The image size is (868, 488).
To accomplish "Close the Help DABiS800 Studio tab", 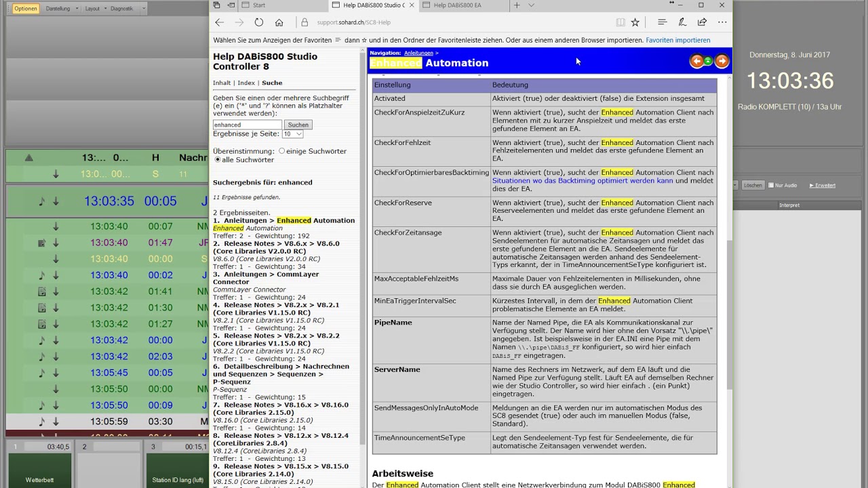I will pos(411,5).
